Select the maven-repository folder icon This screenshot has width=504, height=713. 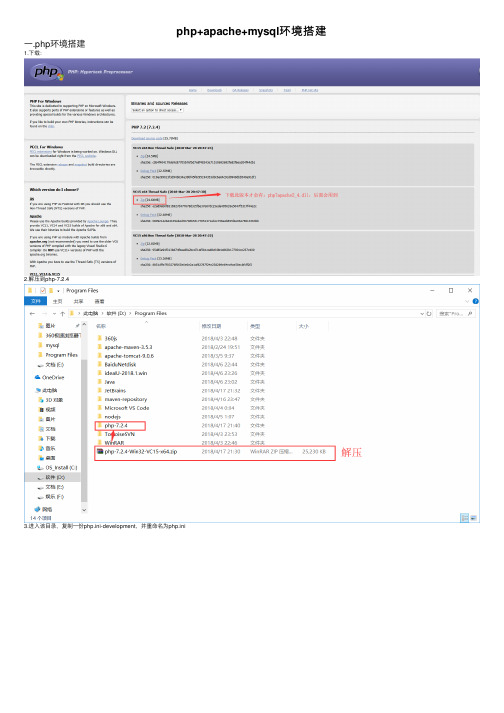click(100, 399)
